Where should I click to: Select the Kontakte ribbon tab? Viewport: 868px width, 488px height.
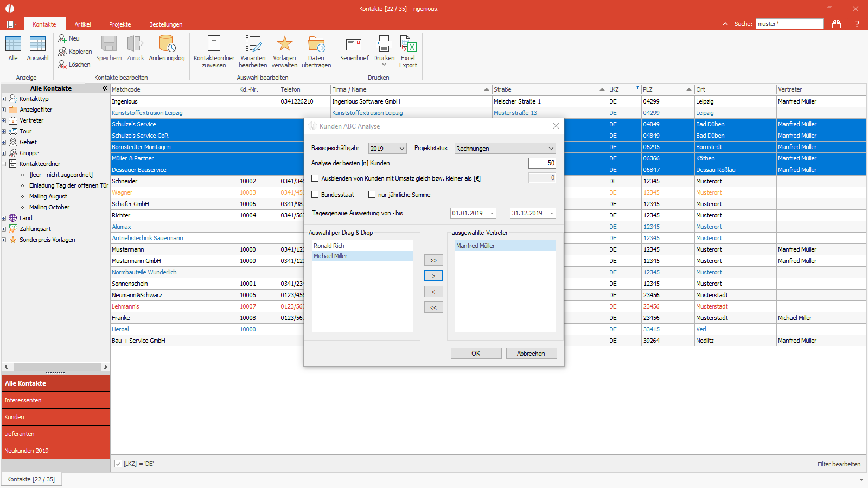coord(44,24)
